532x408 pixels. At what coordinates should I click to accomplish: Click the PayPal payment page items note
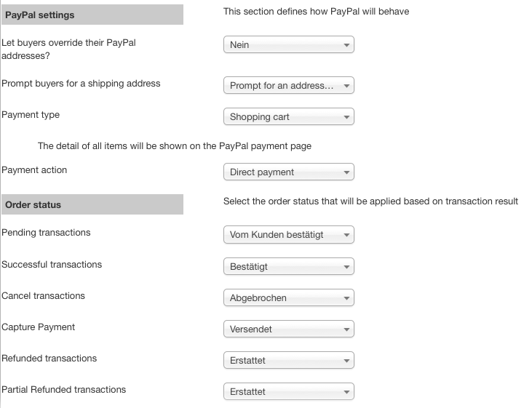click(174, 146)
